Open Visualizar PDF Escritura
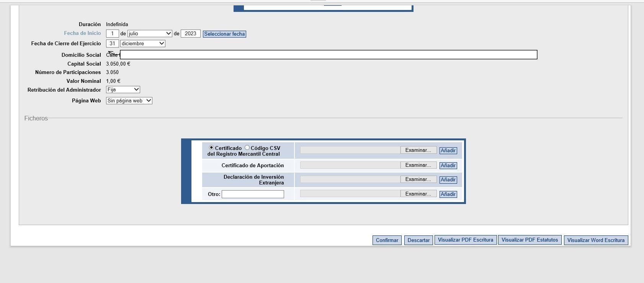 [x=465, y=240]
